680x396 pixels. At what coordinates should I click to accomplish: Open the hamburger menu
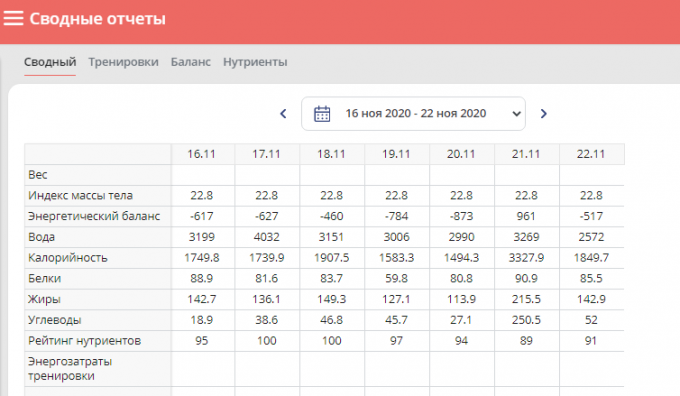coord(13,19)
